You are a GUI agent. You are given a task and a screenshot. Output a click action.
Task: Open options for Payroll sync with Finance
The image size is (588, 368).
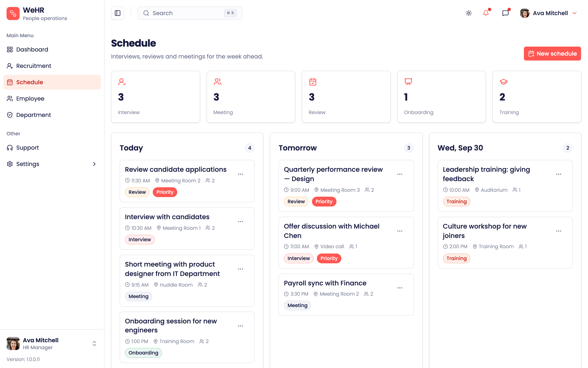(400, 288)
